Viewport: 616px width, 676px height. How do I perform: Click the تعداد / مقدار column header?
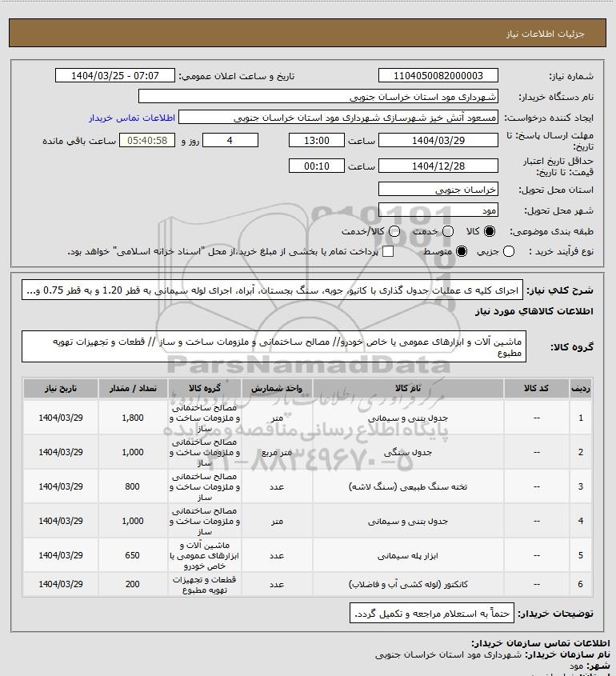(x=133, y=389)
